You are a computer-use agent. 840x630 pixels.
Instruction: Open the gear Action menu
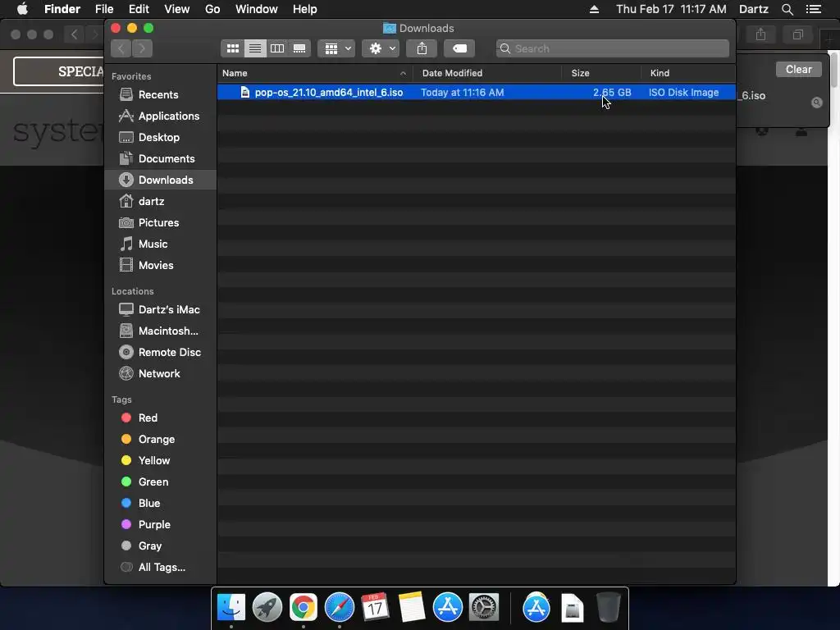(381, 48)
